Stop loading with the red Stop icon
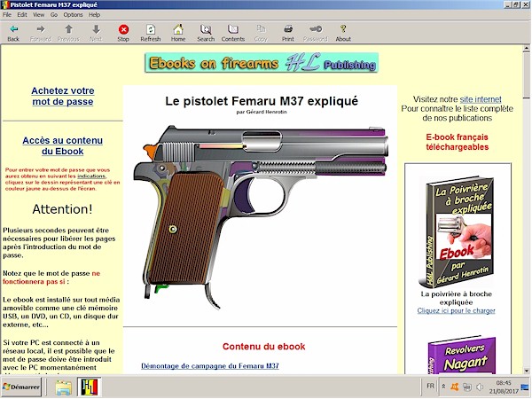The image size is (532, 399). [x=123, y=33]
